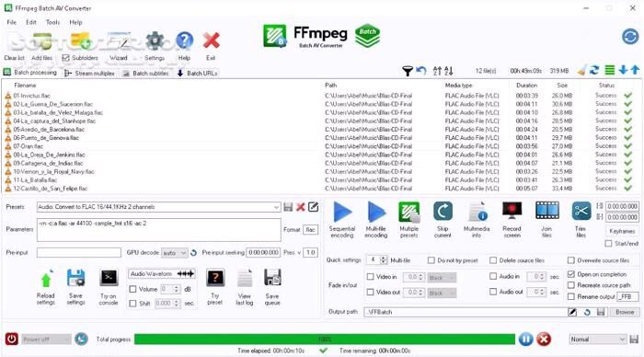This screenshot has height=357, width=644.
Task: Open the GPU decode auto dropdown
Action: [x=175, y=253]
